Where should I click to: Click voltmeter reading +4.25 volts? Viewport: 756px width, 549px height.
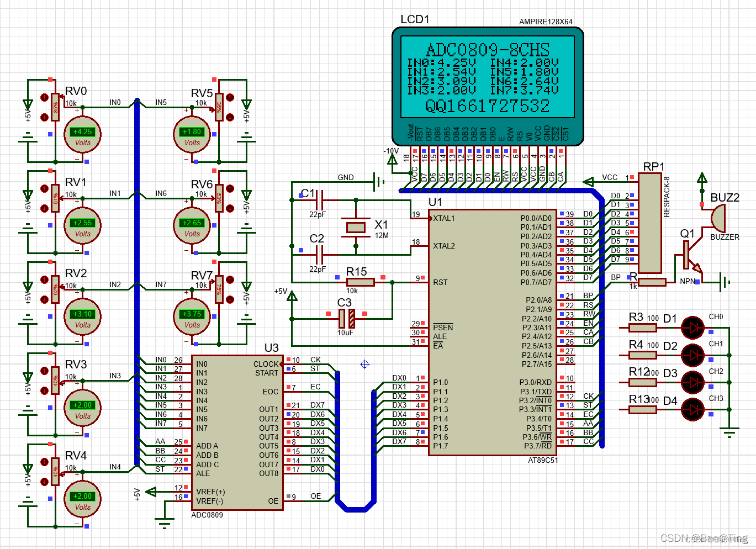point(83,134)
